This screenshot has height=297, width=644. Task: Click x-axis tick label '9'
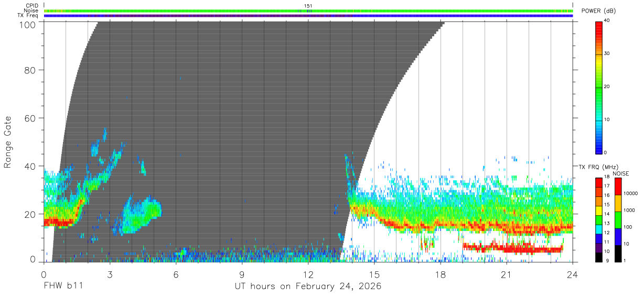(242, 274)
